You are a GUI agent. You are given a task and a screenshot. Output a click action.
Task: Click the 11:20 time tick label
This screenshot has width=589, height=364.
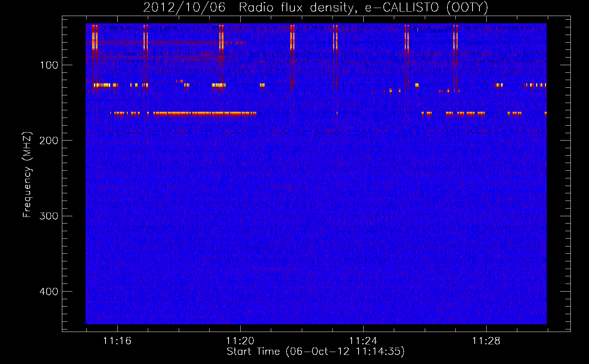coord(240,341)
